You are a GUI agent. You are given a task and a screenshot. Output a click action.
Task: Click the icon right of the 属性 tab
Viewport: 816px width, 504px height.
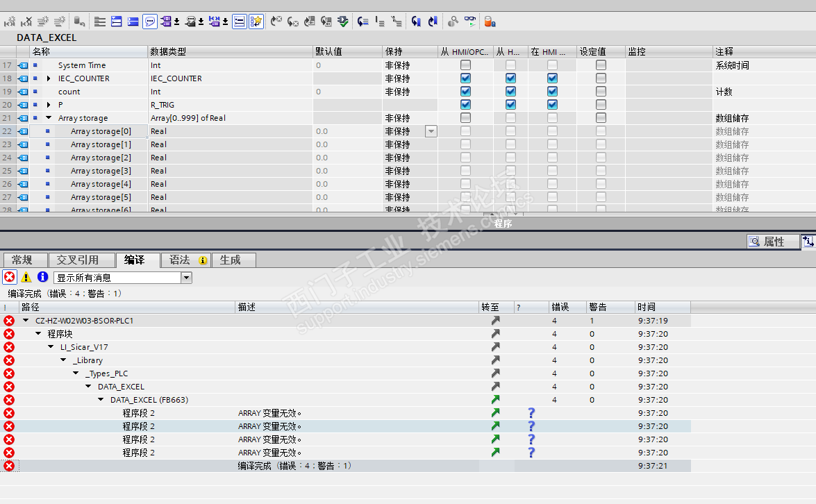[808, 242]
